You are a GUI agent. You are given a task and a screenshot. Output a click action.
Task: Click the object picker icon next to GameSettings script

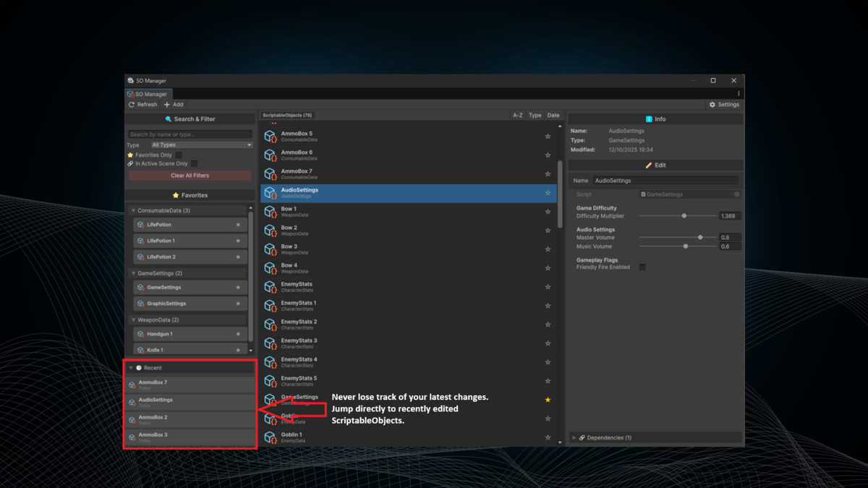click(x=736, y=194)
